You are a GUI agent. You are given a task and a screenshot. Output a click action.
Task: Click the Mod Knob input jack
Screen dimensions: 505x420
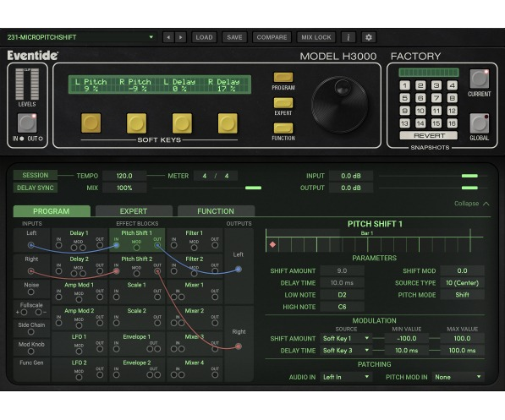click(31, 351)
